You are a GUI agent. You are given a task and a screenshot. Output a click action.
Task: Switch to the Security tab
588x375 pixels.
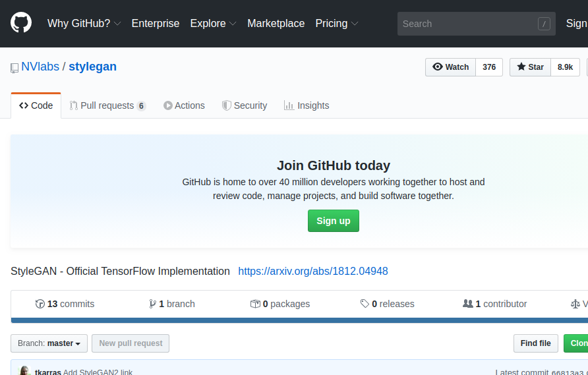tap(245, 105)
